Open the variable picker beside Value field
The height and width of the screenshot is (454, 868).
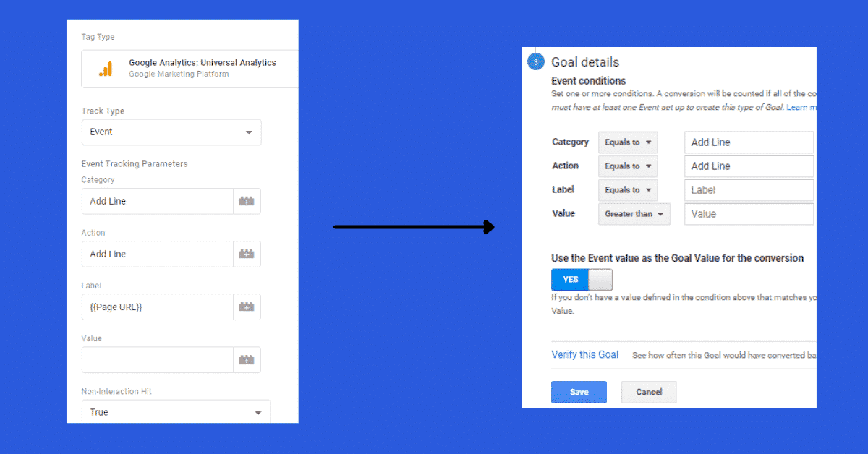pos(247,359)
